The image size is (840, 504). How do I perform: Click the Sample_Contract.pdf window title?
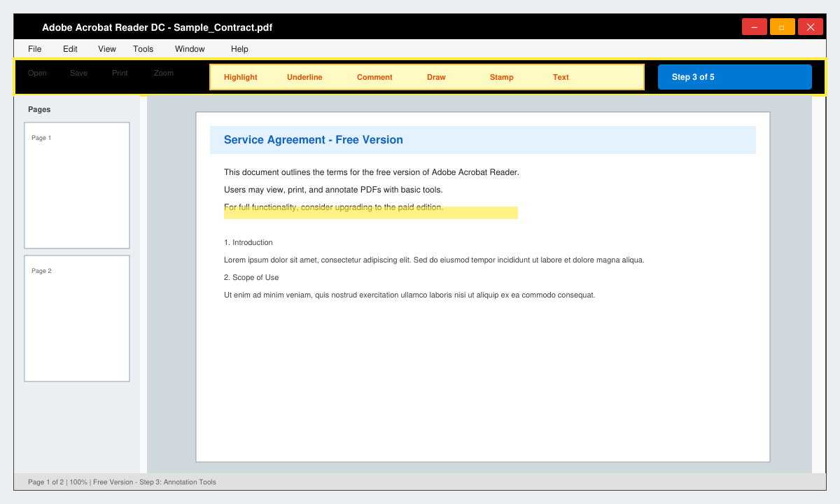pos(157,27)
